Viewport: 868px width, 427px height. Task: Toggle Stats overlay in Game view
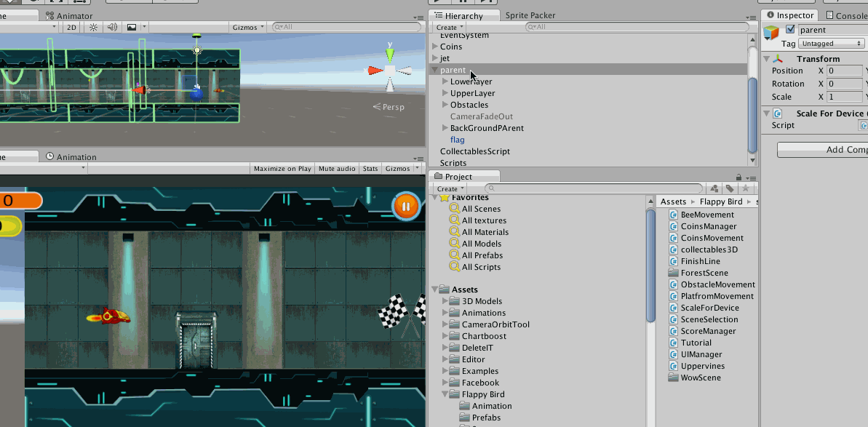(x=370, y=169)
